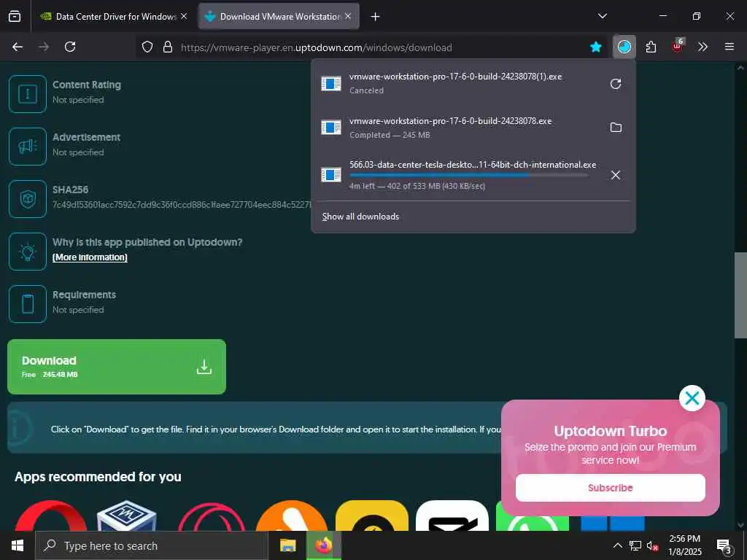
Task: Click the green Download button
Action: coord(117,367)
